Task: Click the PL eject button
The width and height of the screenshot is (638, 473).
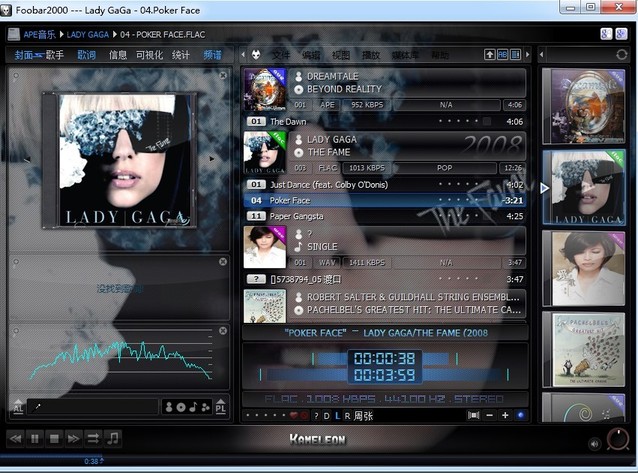Action: 221,406
